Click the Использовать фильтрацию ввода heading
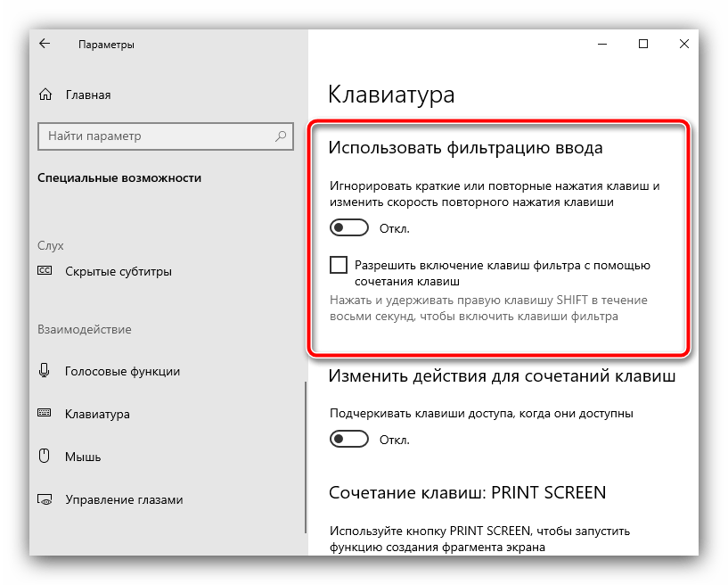 (x=466, y=148)
